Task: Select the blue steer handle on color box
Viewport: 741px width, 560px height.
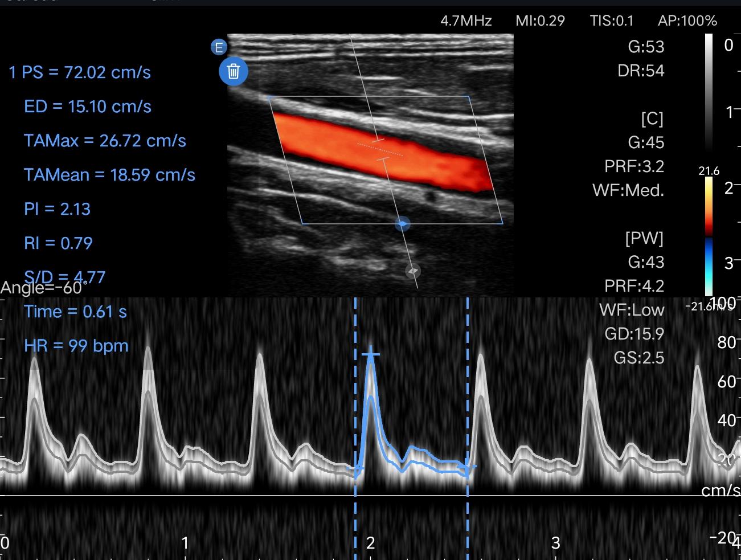Action: click(x=402, y=224)
